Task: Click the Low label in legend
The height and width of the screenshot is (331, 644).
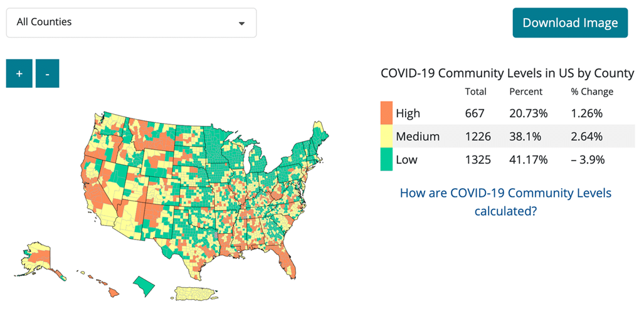Action: pos(406,159)
